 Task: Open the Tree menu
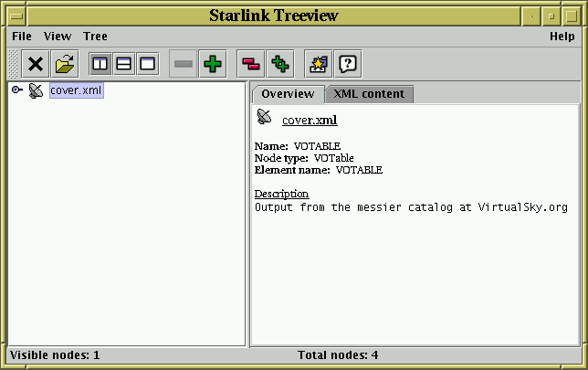[x=95, y=37]
